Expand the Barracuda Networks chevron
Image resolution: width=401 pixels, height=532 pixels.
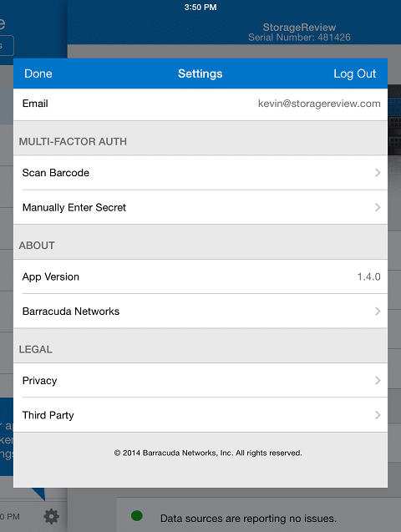pyautogui.click(x=378, y=312)
